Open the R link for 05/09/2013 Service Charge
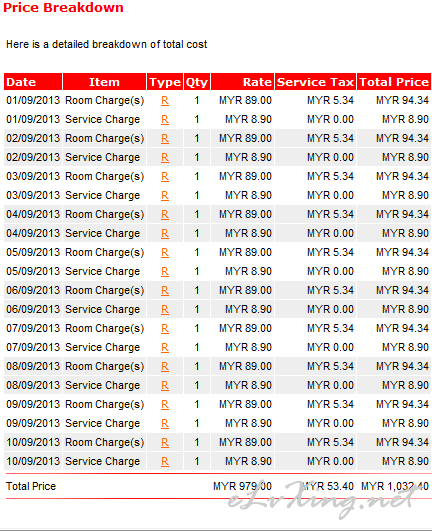Viewport: 432px width, 532px height. [165, 272]
